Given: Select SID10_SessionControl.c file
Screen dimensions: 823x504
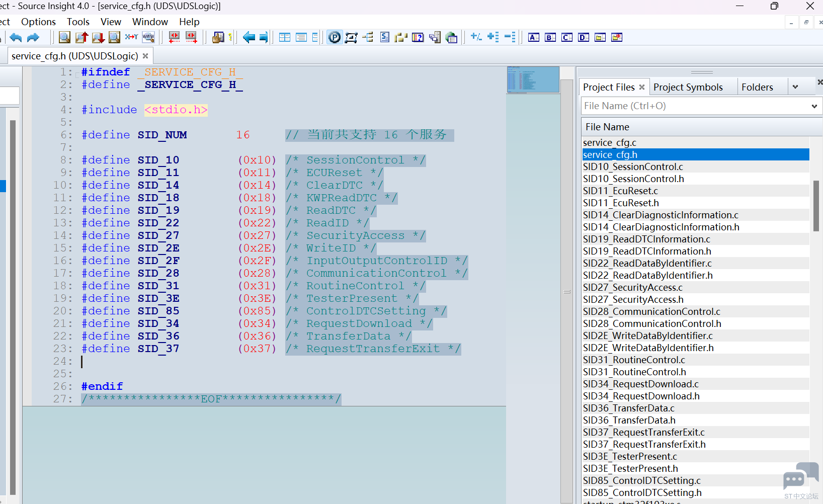Looking at the screenshot, I should [696, 167].
